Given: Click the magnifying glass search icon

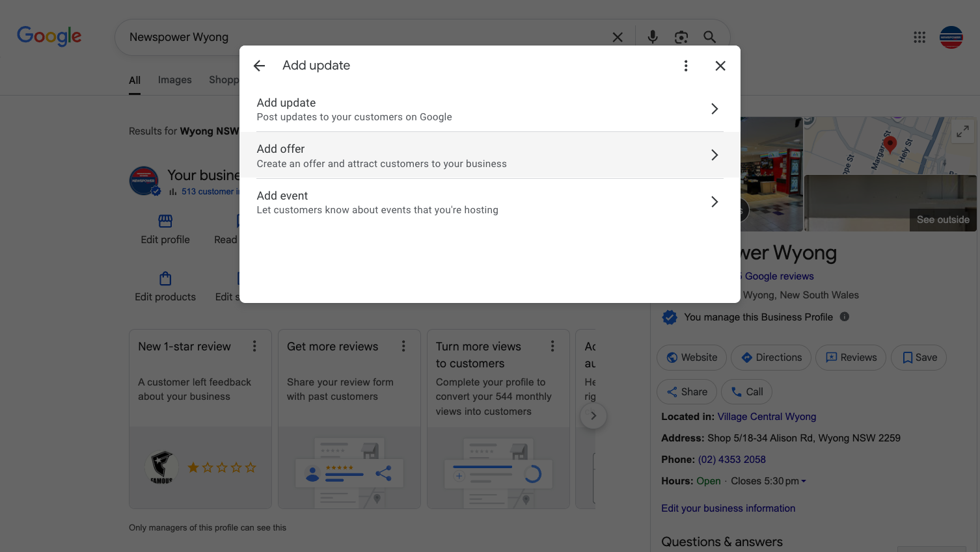Looking at the screenshot, I should click(x=710, y=37).
